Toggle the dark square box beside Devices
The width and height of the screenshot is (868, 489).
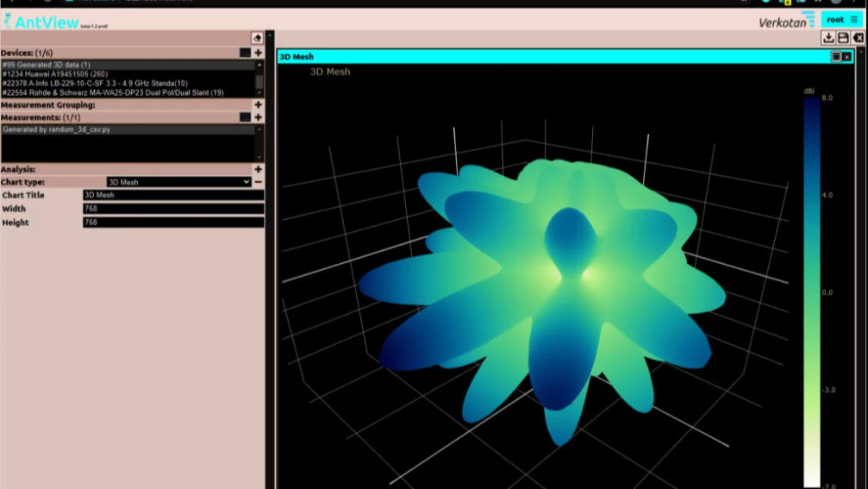(245, 53)
